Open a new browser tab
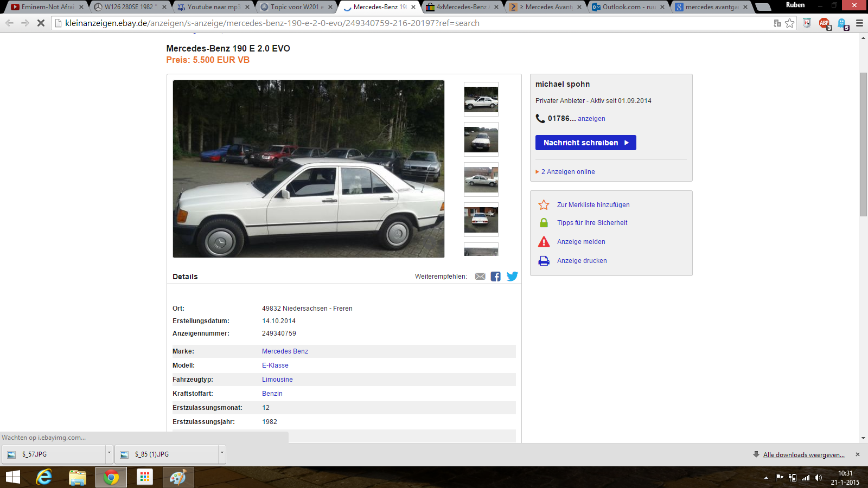The image size is (868, 488). point(763,7)
